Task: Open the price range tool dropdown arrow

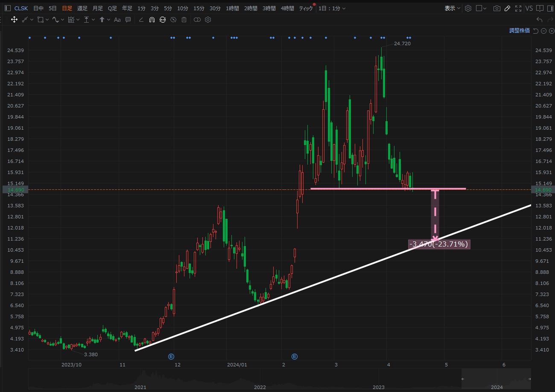Action: [93, 20]
